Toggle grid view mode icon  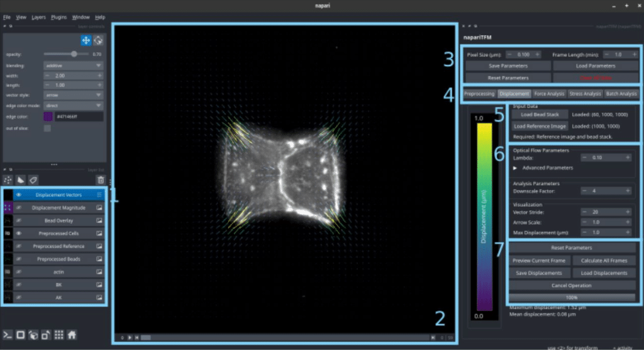point(58,335)
